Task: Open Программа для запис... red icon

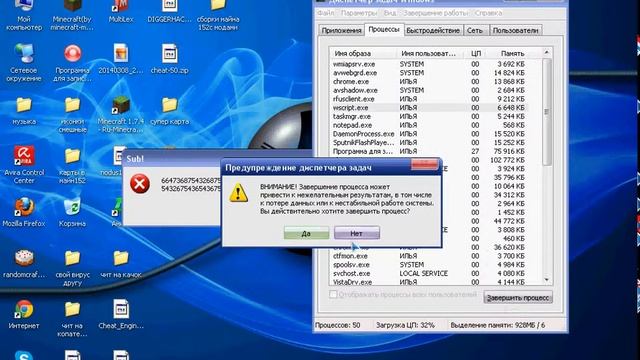Action: pos(72,63)
